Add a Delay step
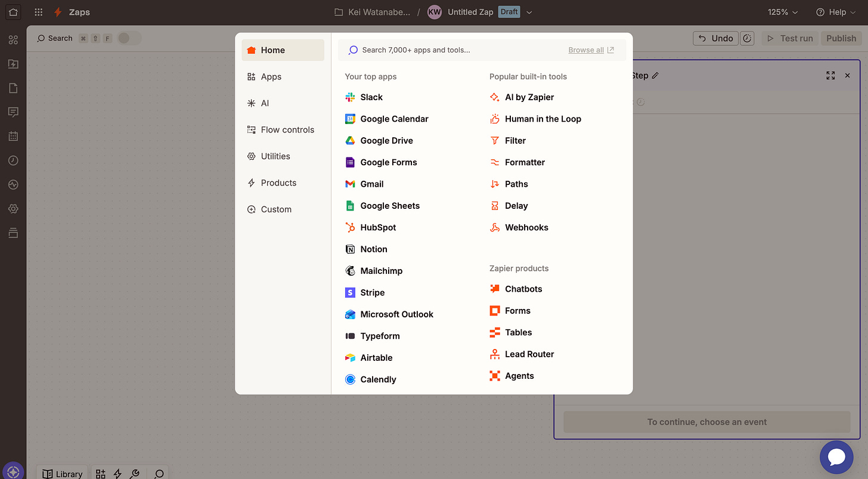 [x=509, y=206]
